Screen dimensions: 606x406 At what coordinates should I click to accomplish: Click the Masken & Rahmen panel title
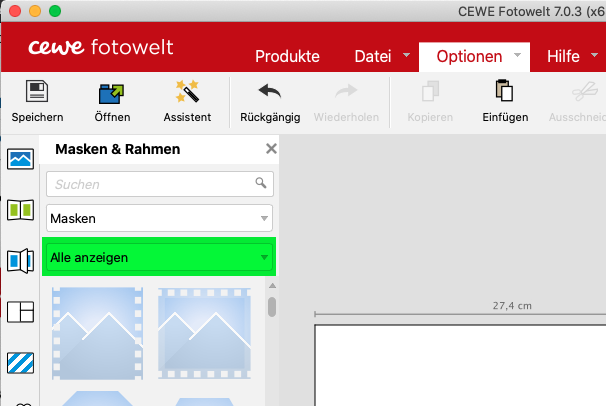tap(117, 149)
